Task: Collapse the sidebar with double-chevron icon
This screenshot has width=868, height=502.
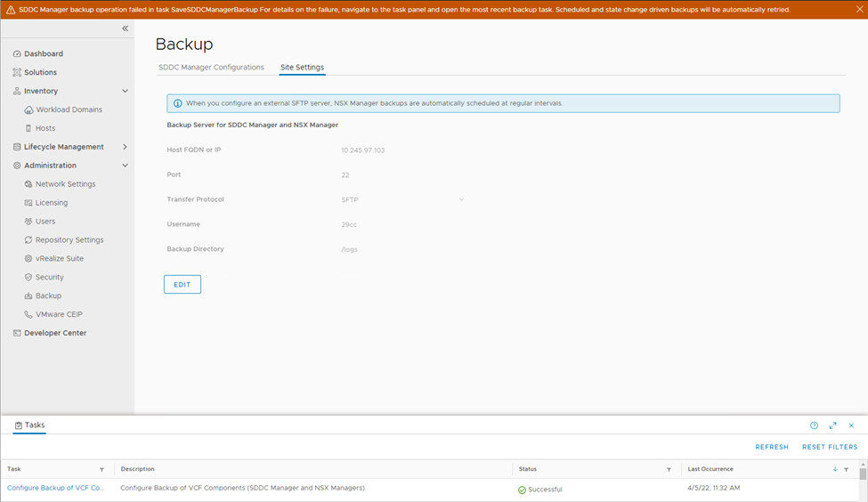Action: pyautogui.click(x=125, y=28)
